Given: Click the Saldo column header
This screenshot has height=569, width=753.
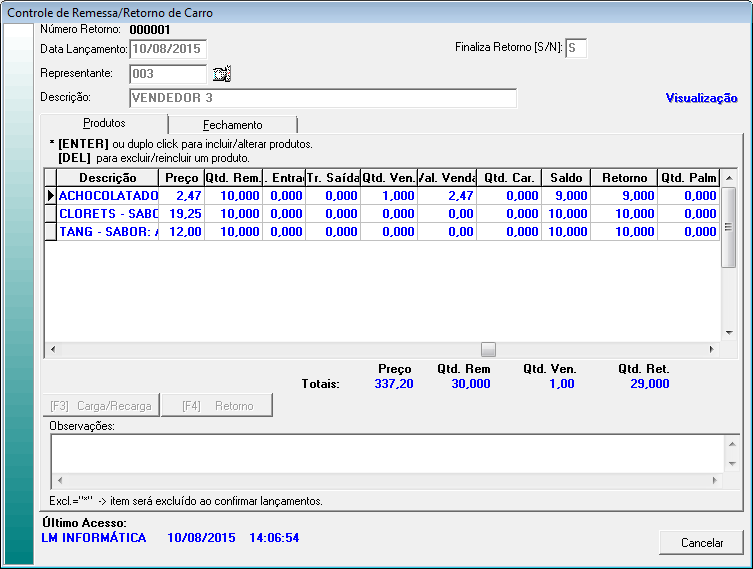Looking at the screenshot, I should (565, 177).
